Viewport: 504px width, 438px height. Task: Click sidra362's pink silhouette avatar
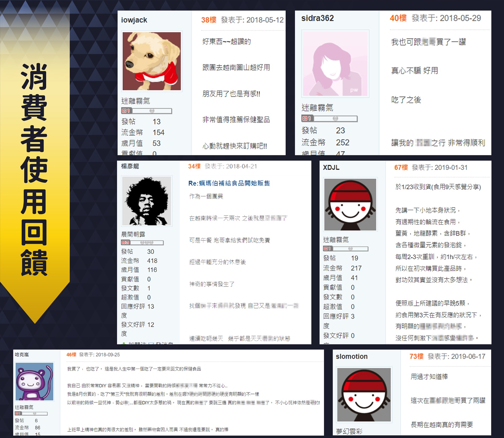click(x=335, y=64)
